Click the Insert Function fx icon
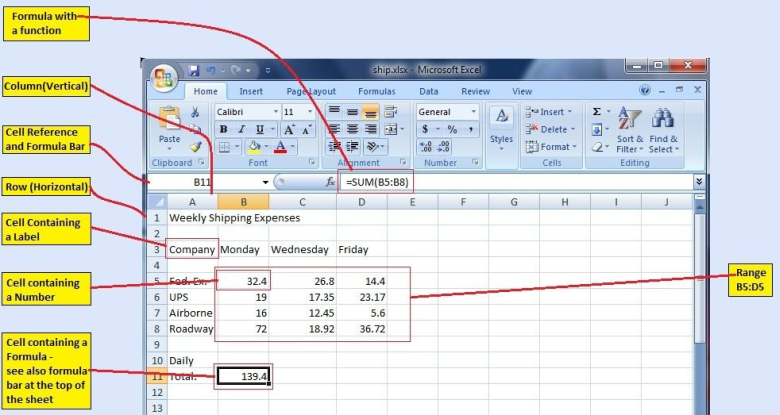The width and height of the screenshot is (780, 415). pos(330,182)
